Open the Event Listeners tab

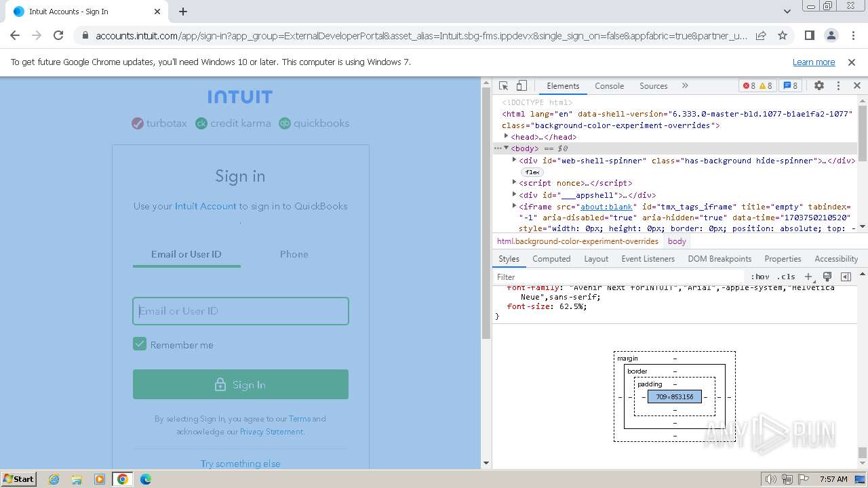tap(648, 259)
